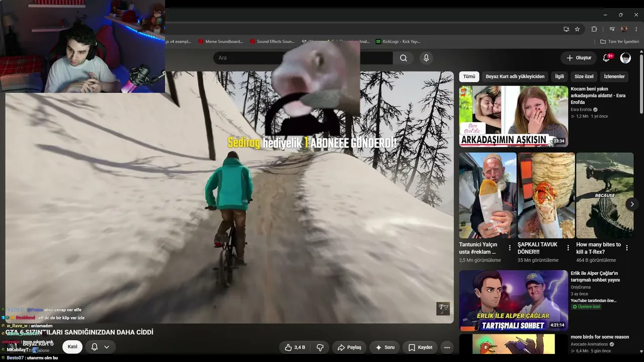Click the Esra Erol'da channel name

(x=581, y=110)
